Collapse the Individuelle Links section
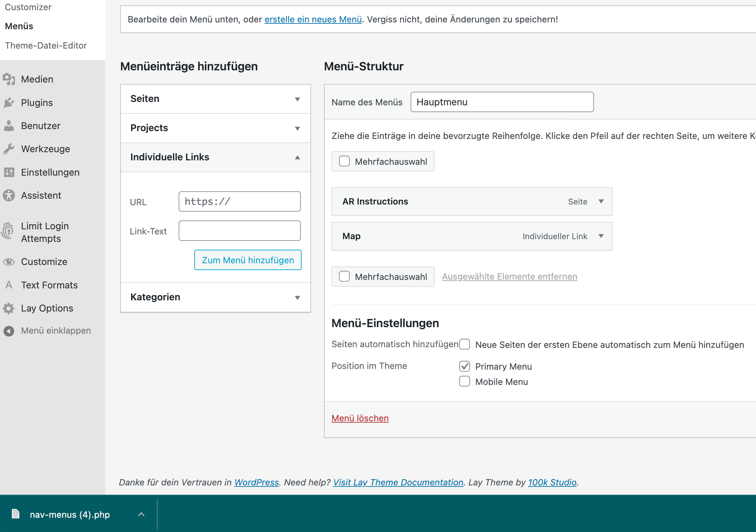This screenshot has height=532, width=756. tap(297, 157)
